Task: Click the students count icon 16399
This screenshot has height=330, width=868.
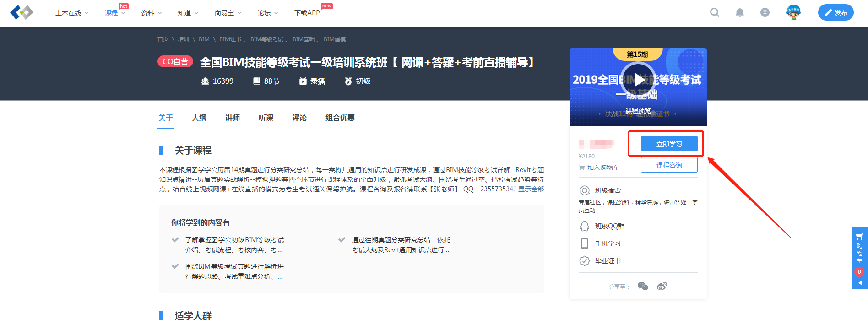Action: click(205, 81)
